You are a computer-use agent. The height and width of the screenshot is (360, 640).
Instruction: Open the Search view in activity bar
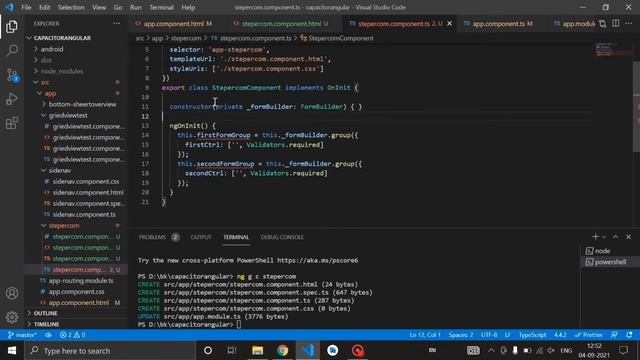coord(12,51)
